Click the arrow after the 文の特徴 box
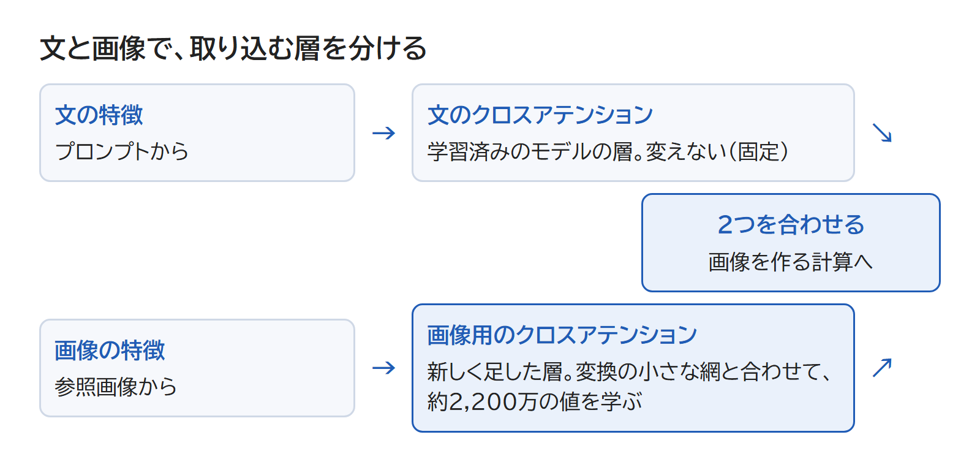980x467 pixels. point(384,133)
